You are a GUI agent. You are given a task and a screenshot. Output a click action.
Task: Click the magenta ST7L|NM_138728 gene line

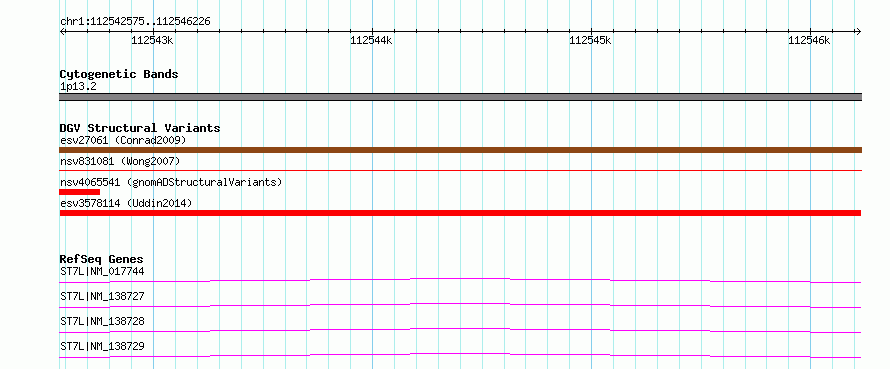(460, 330)
